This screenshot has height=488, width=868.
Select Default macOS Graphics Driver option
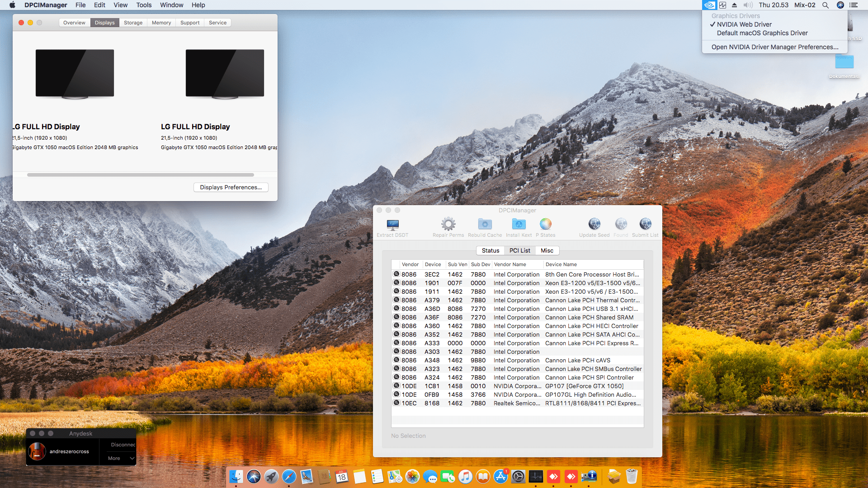point(762,33)
